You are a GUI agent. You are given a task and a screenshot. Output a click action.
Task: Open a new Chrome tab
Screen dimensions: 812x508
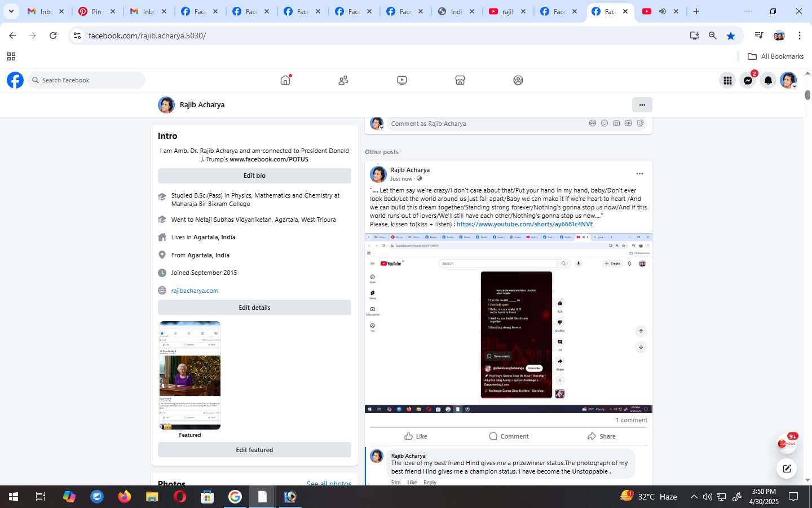[x=696, y=11]
